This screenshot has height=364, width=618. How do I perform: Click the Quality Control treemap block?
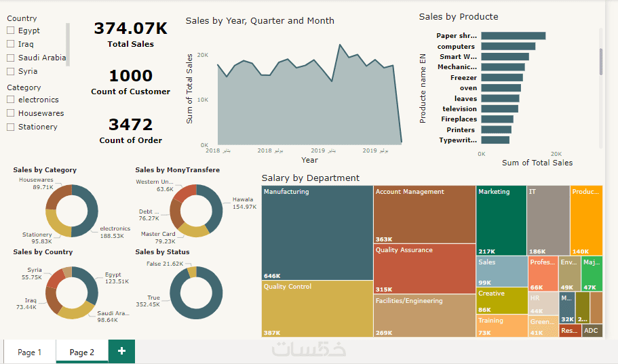pyautogui.click(x=317, y=308)
